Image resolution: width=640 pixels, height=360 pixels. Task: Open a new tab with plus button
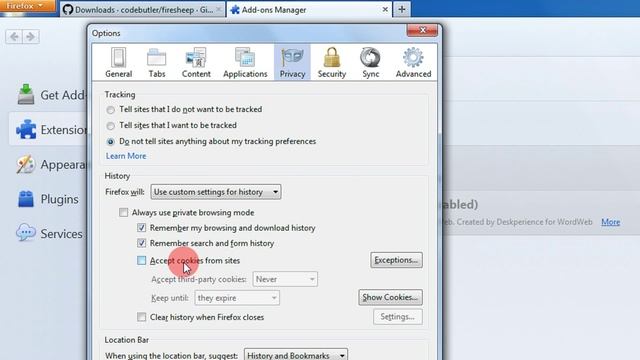402,9
